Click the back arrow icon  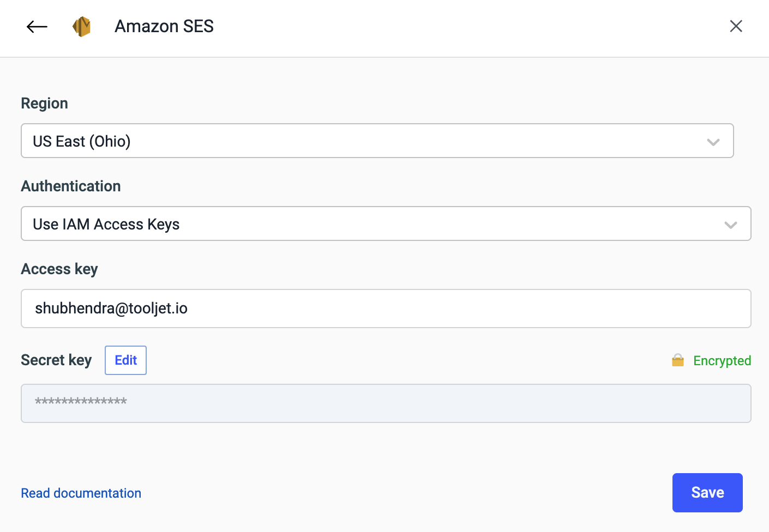tap(37, 26)
